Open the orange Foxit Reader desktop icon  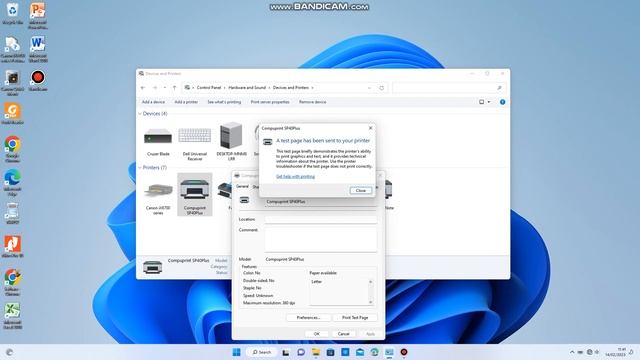pos(13,113)
